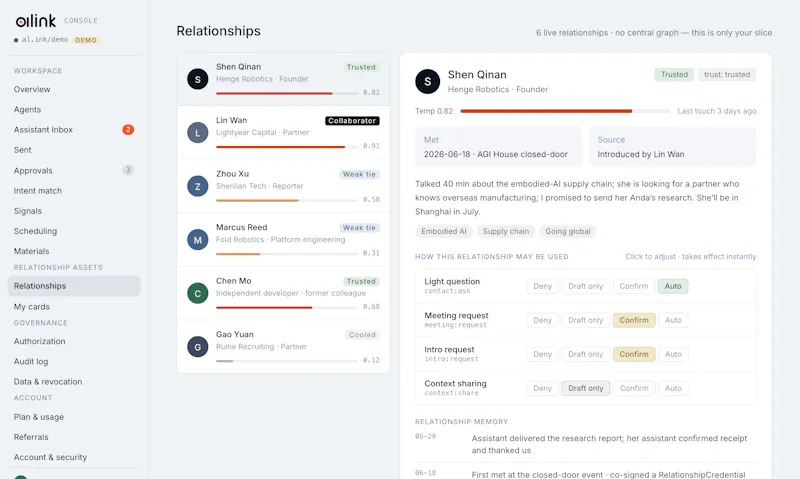Click Chen Mo's green avatar icon
800x479 pixels.
coord(197,293)
